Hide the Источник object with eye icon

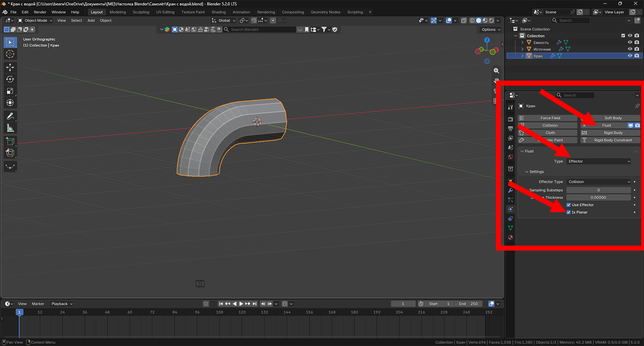click(x=630, y=49)
